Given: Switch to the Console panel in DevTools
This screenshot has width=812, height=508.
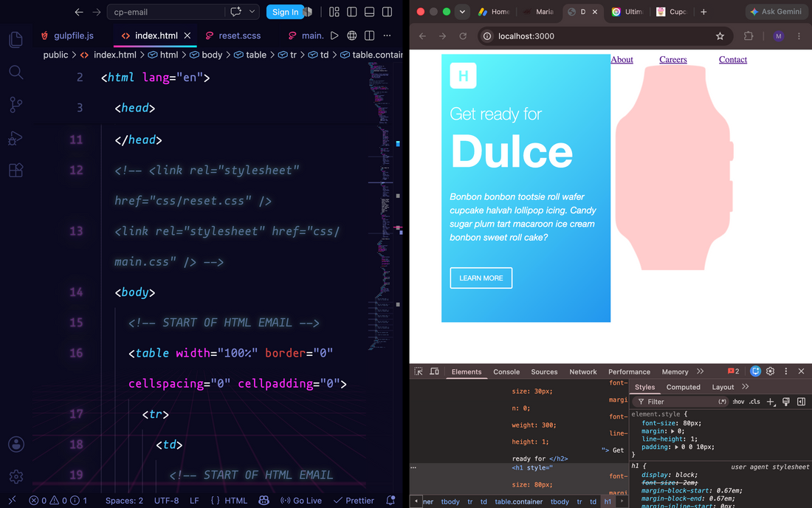Looking at the screenshot, I should (506, 372).
